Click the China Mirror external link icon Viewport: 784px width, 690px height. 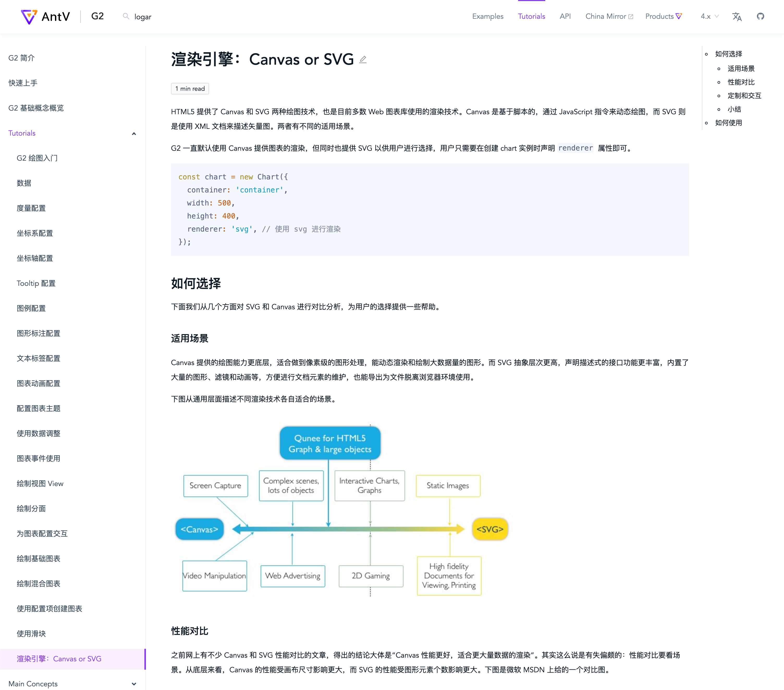(631, 16)
